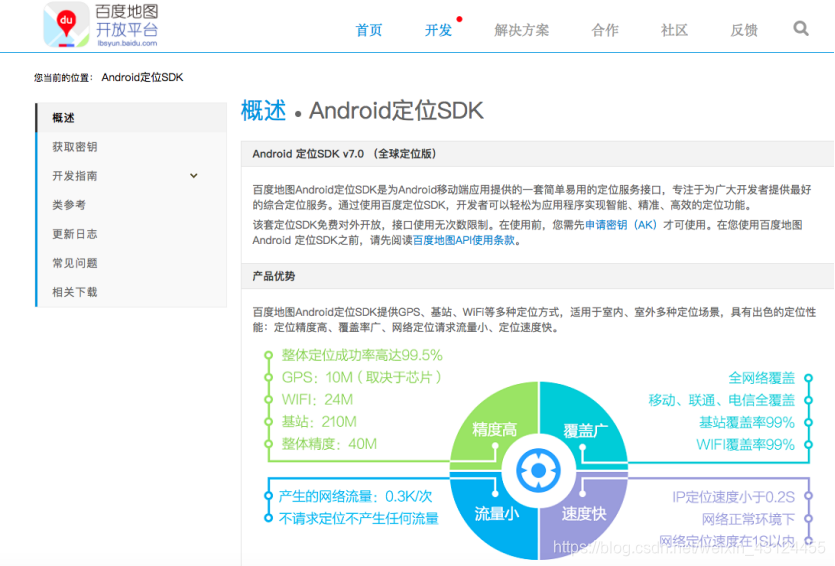Click the 基站覆盖率99% text
The width and height of the screenshot is (835, 566).
(747, 422)
